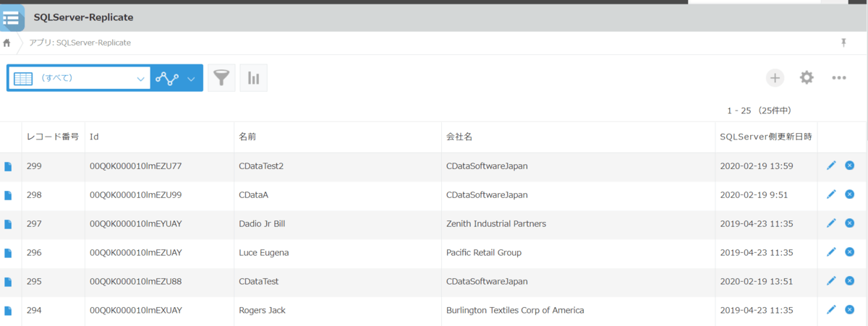Click the pin icon in breadcrumb bar
Viewport: 868px width, 326px height.
click(x=843, y=43)
